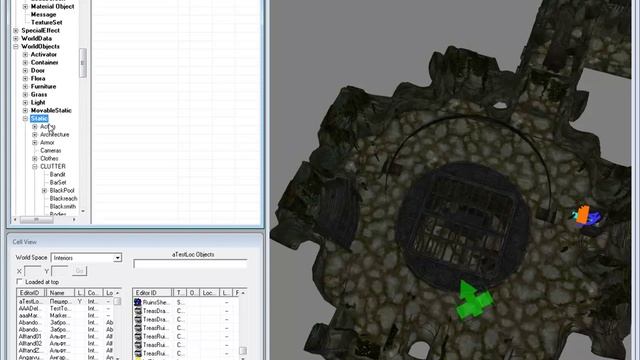Select the Alftand02 cell row
The height and width of the screenshot is (360, 640).
pos(65,344)
